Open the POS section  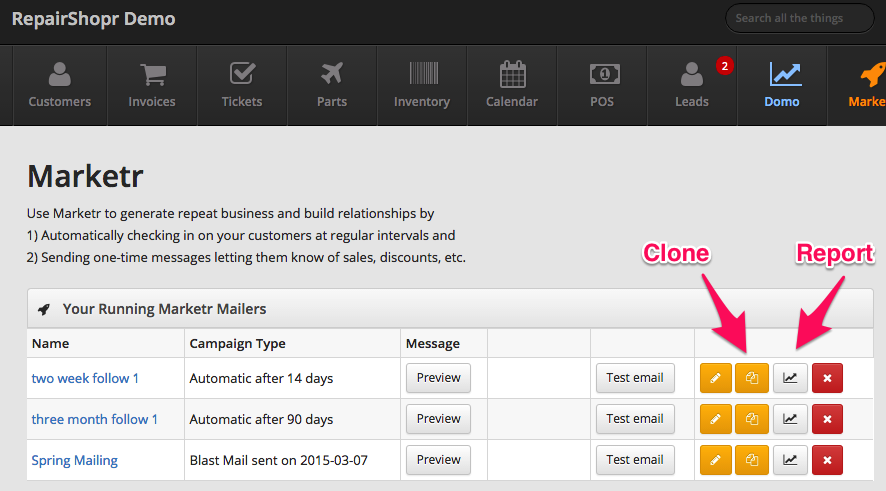tap(602, 85)
